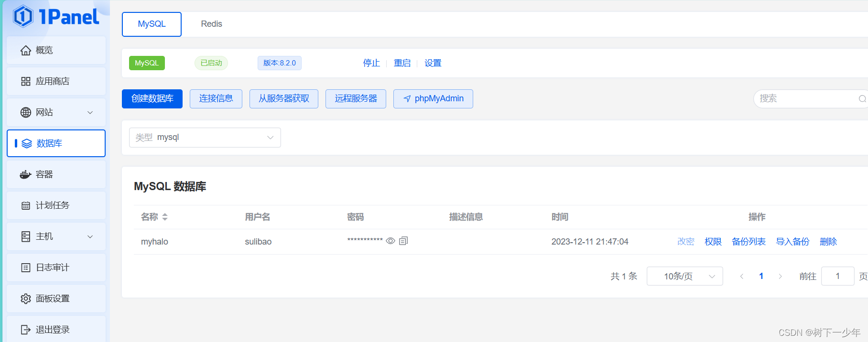This screenshot has height=342, width=868.
Task: Open MySQL 设置 settings link
Action: coord(433,63)
